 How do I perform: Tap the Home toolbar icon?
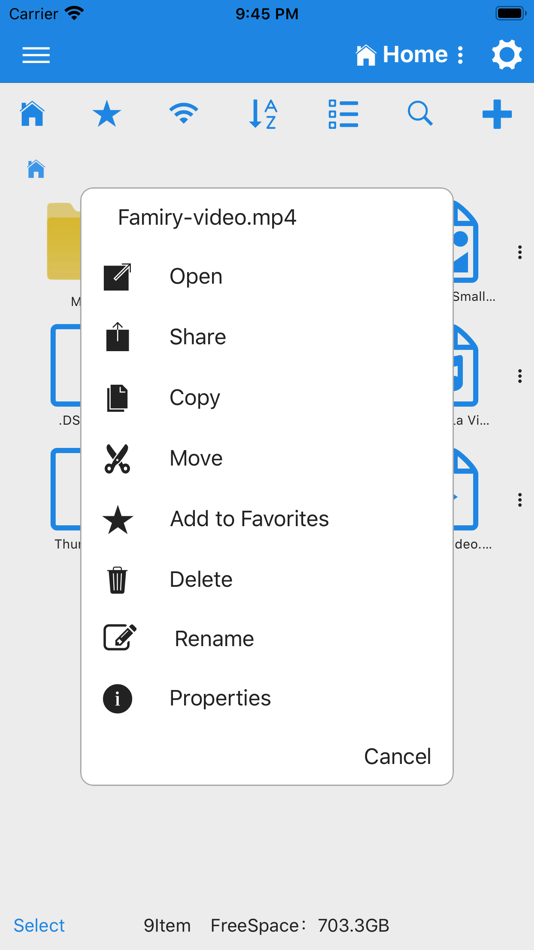(32, 113)
